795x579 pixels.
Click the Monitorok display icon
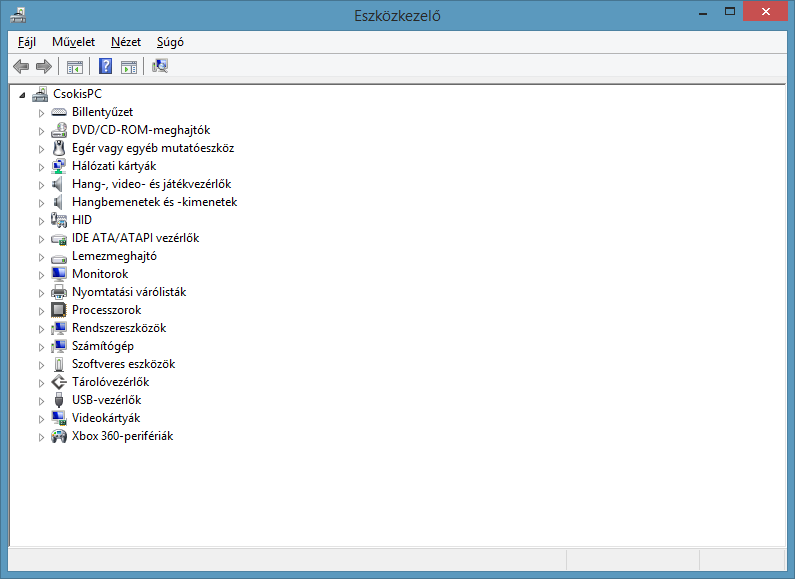[x=59, y=274]
